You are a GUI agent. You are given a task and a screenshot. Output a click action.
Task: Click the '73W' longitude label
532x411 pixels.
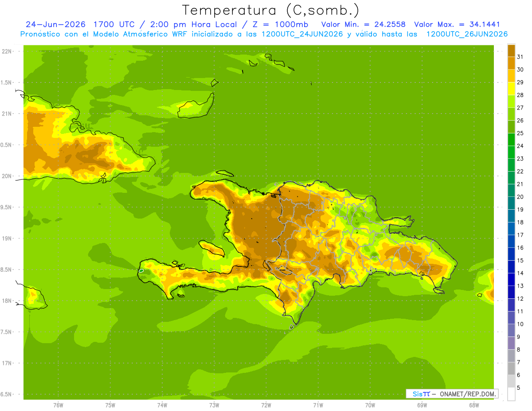214,405
